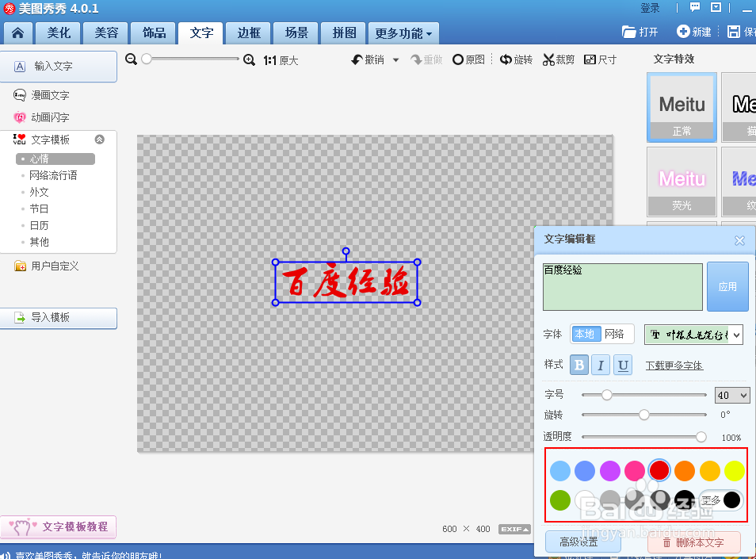The height and width of the screenshot is (559, 756).
Task: Click the 应用 apply button
Action: click(727, 286)
